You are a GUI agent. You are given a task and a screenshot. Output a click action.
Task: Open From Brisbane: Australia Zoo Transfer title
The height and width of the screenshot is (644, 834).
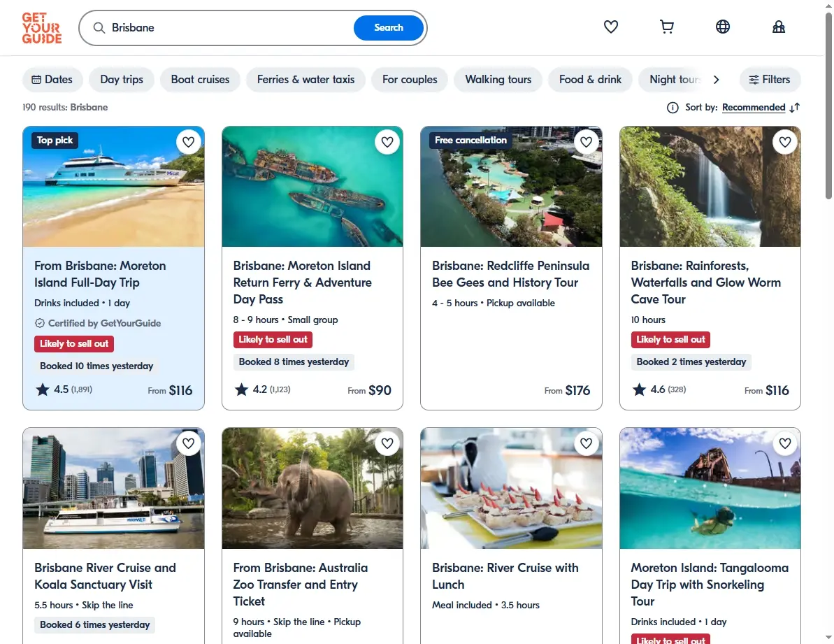click(x=301, y=585)
